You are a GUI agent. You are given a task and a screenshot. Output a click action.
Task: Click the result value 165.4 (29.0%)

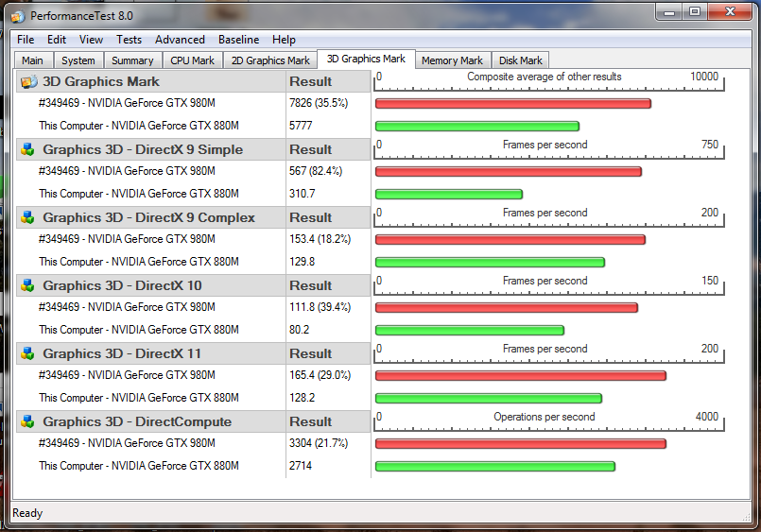[x=320, y=375]
